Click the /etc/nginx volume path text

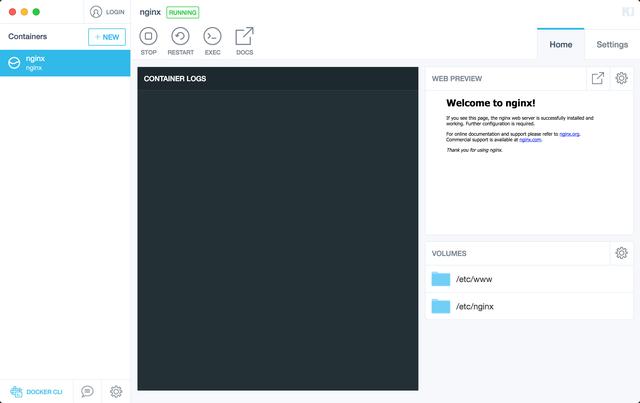click(475, 306)
